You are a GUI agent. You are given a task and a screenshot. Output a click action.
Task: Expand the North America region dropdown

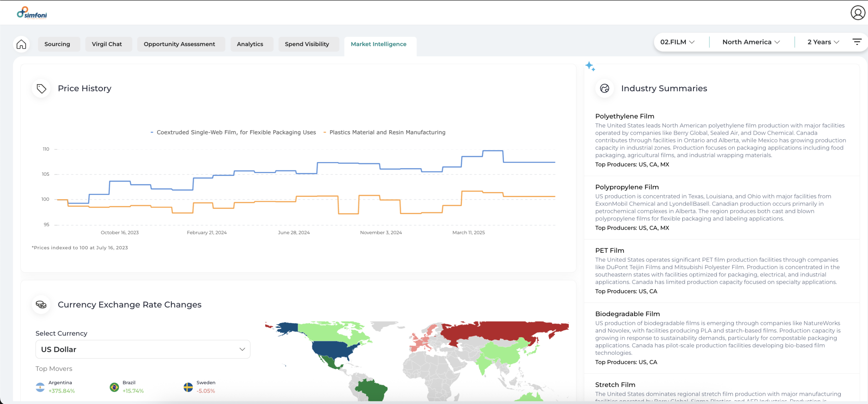tap(751, 42)
